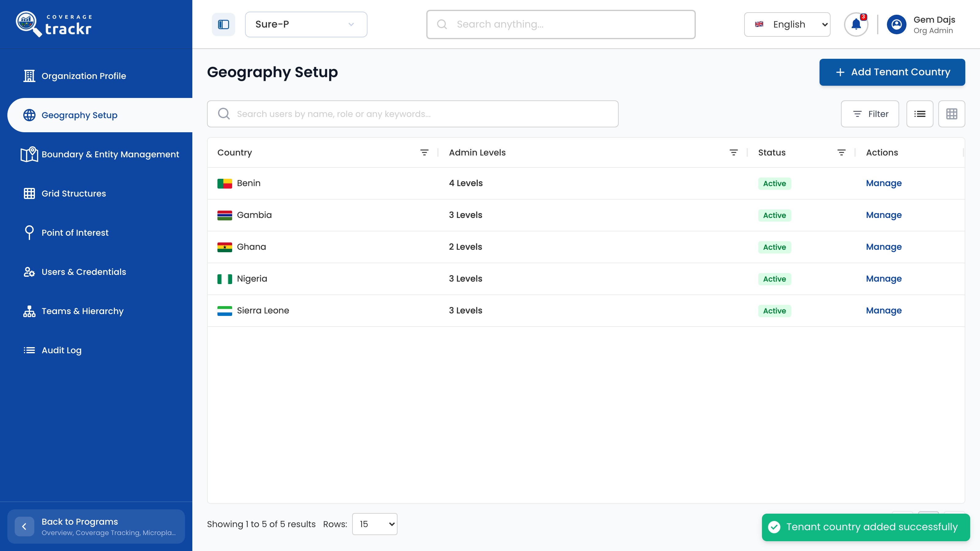Screen dimensions: 980x551
Task: Click the Geography Setup globe icon
Action: coord(29,115)
